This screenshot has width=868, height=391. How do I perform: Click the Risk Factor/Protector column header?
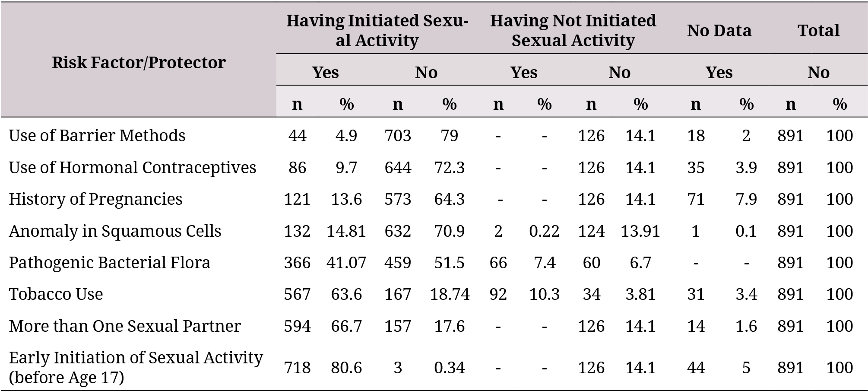pos(139,63)
